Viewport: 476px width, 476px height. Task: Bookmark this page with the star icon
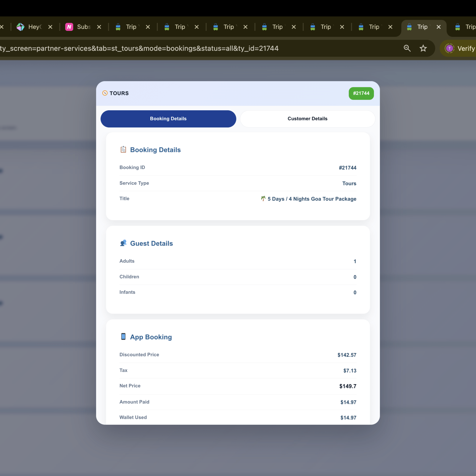423,48
